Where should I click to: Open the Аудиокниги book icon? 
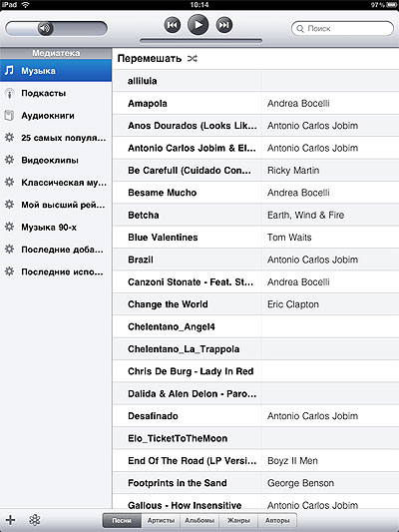9,116
